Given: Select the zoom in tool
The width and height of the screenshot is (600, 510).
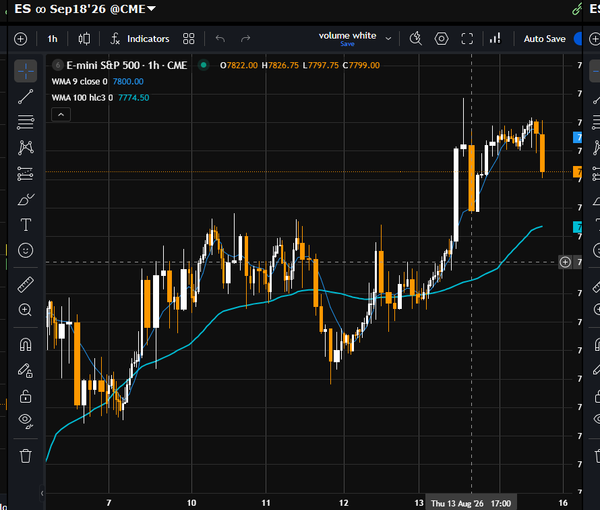Looking at the screenshot, I should pos(26,310).
